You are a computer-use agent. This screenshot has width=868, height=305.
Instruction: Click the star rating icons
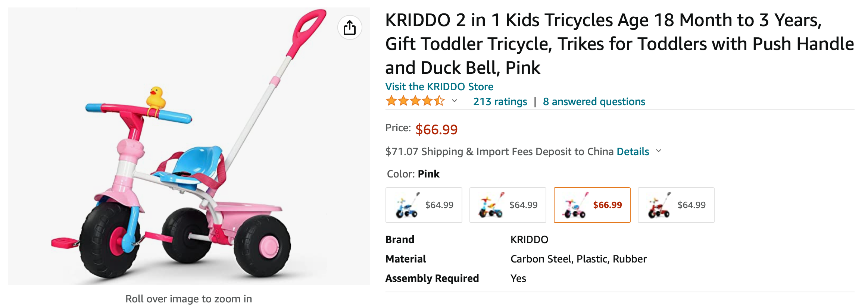tap(415, 101)
